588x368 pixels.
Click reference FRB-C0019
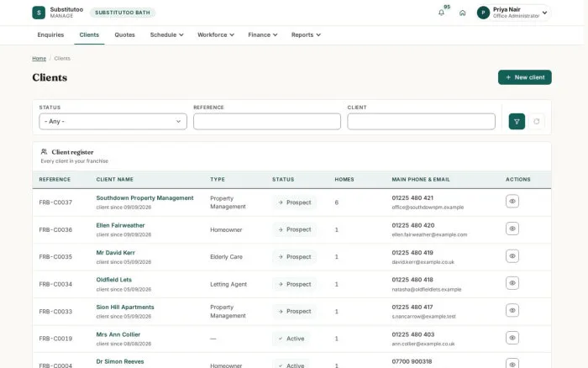tap(55, 339)
